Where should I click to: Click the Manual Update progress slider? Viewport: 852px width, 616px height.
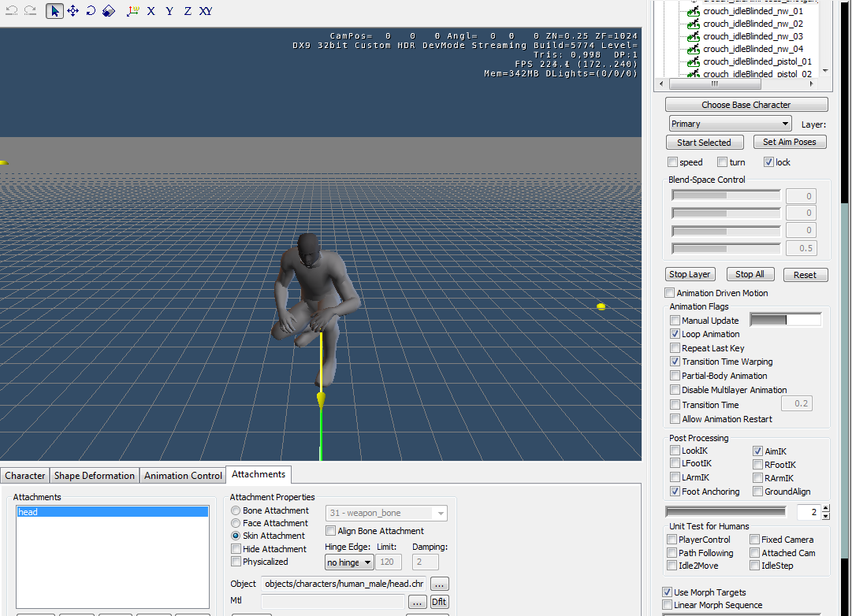click(x=786, y=320)
